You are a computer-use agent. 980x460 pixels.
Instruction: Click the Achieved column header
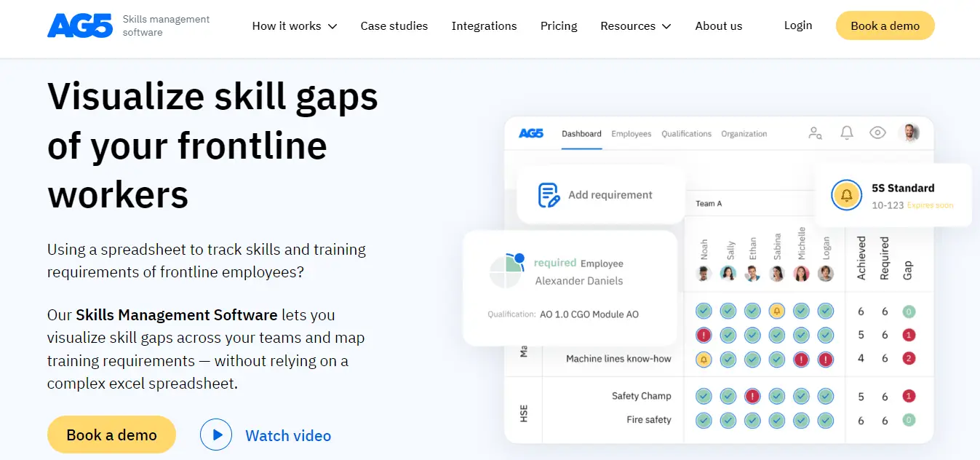point(861,258)
